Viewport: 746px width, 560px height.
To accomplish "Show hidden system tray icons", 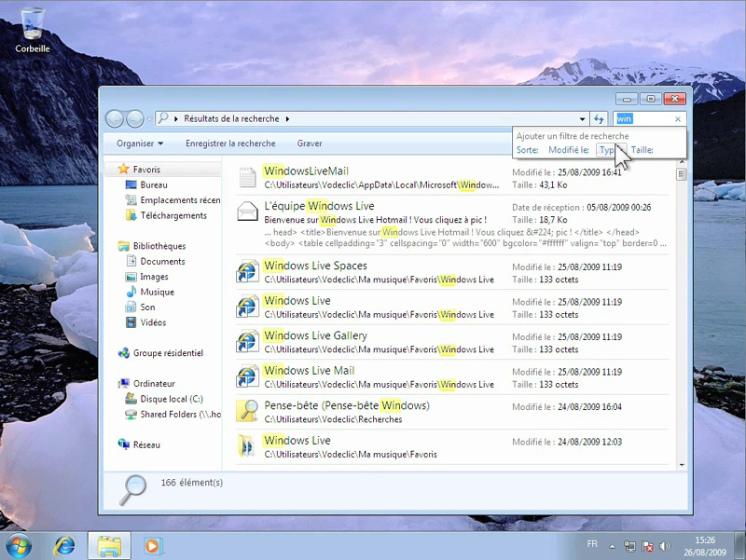I will (x=613, y=547).
